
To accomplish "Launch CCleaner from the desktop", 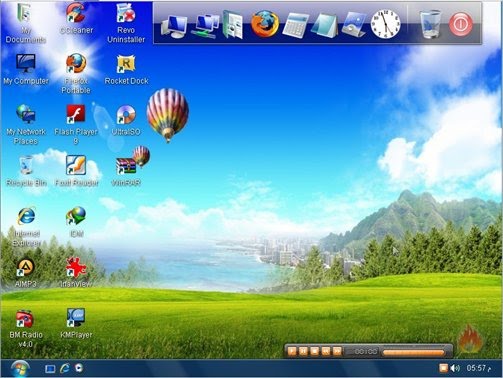I will pyautogui.click(x=76, y=18).
